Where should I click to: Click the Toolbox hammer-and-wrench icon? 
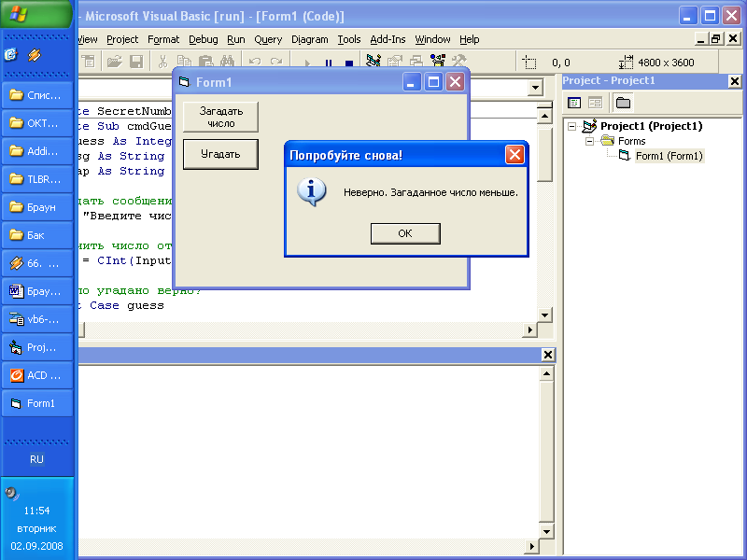click(459, 61)
